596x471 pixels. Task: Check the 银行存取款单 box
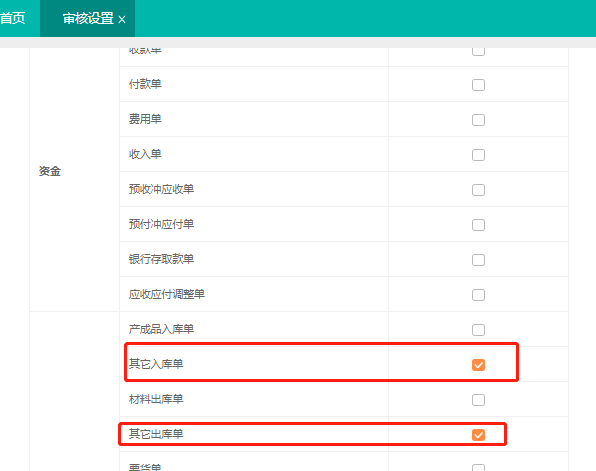tap(478, 260)
